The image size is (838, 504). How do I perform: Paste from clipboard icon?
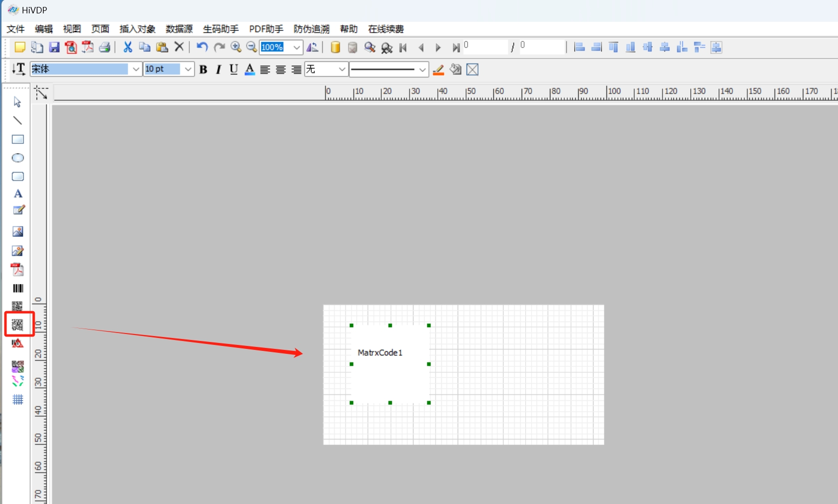(162, 47)
